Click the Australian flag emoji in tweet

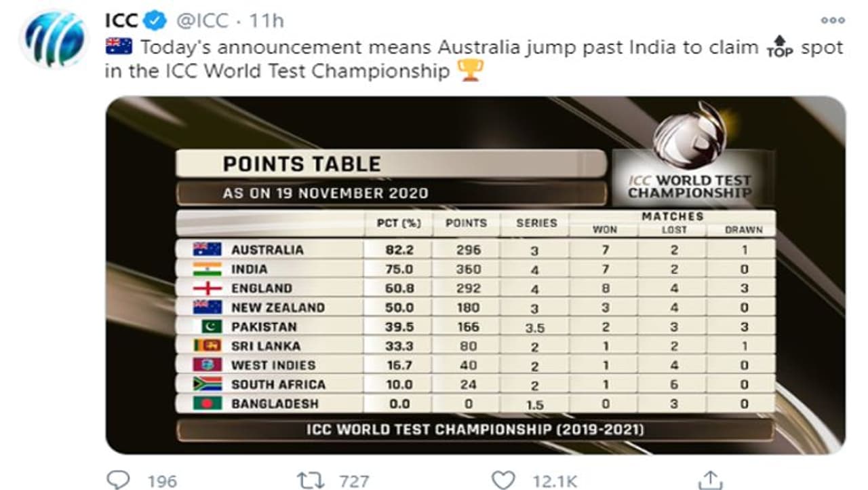(119, 47)
